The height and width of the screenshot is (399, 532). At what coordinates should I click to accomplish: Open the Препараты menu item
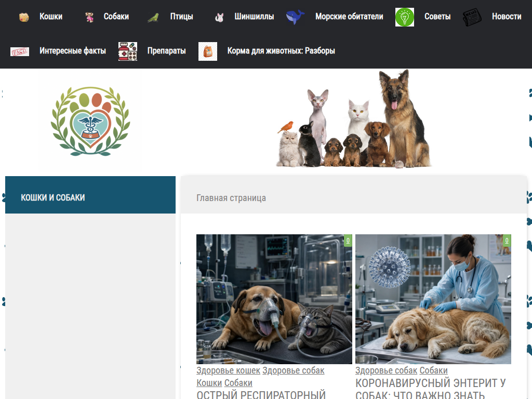click(x=166, y=50)
